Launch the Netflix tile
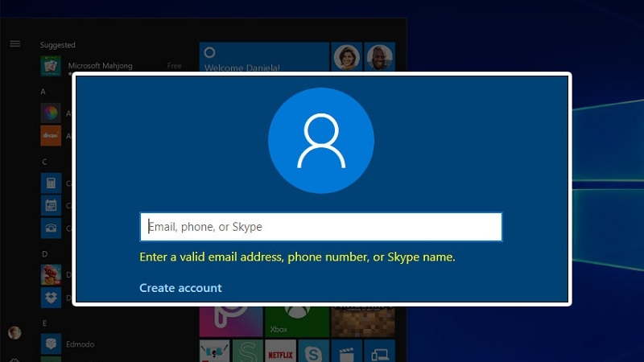 coord(280,352)
